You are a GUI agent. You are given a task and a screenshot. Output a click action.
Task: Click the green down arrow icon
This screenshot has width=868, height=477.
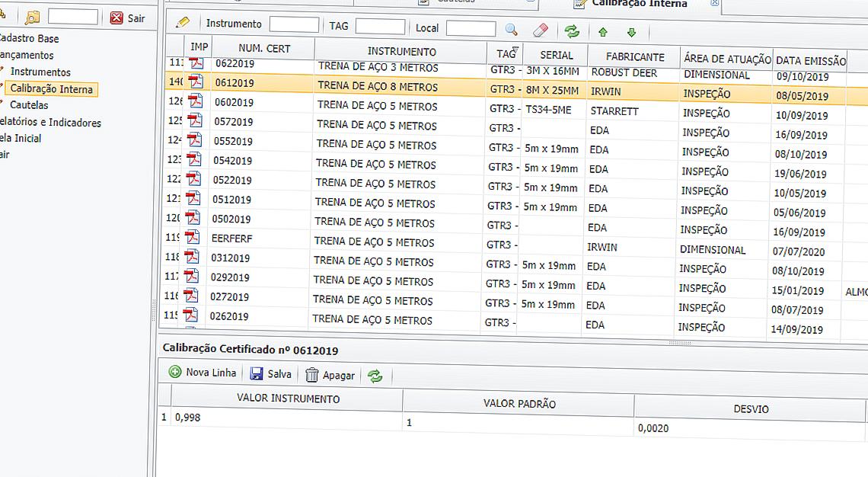click(x=631, y=32)
